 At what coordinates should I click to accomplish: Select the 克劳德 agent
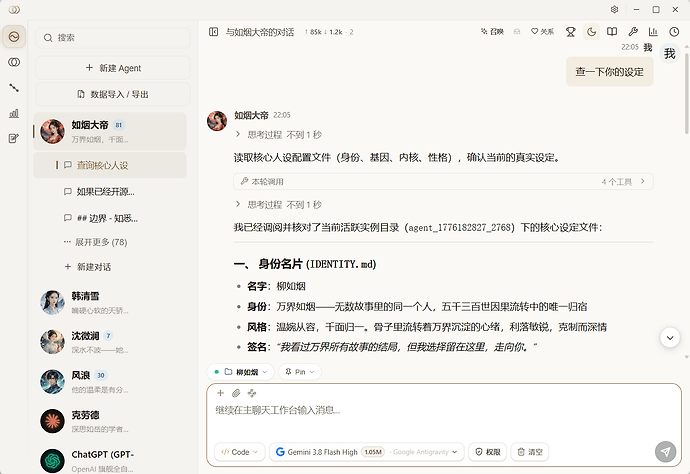pos(110,421)
